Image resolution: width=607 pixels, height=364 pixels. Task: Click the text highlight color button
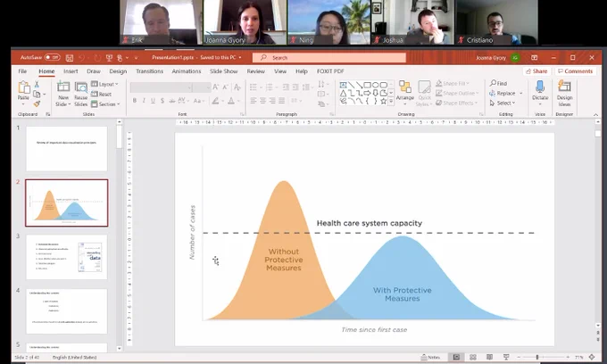(216, 101)
